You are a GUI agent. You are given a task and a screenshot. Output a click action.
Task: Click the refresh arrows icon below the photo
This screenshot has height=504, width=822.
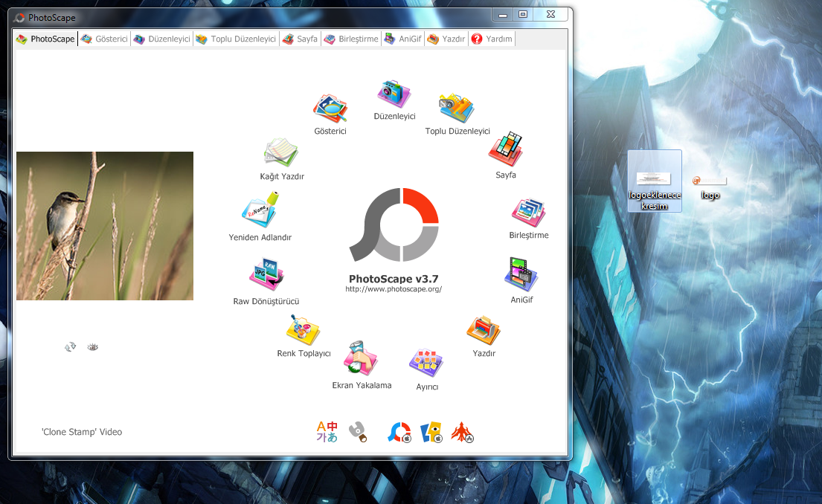[x=70, y=347]
